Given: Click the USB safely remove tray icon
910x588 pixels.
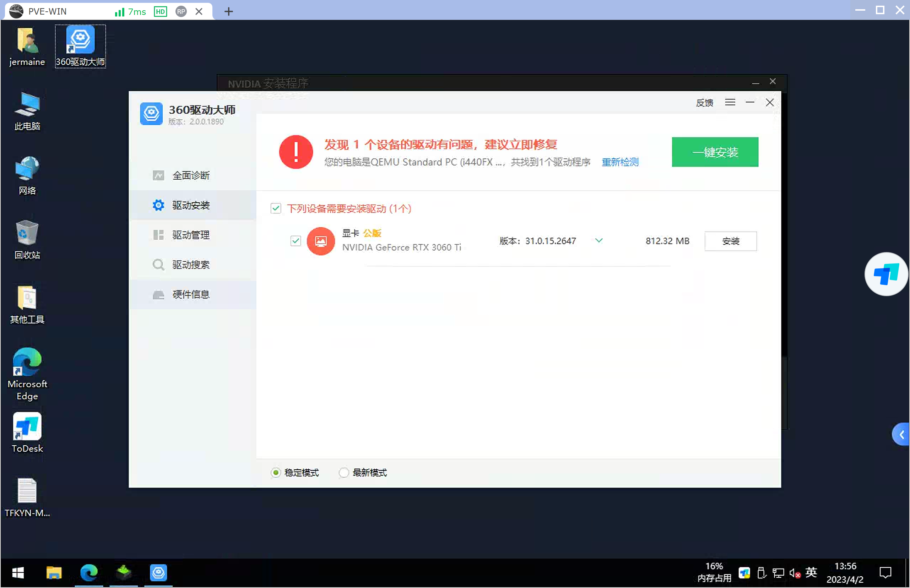Looking at the screenshot, I should tap(761, 573).
